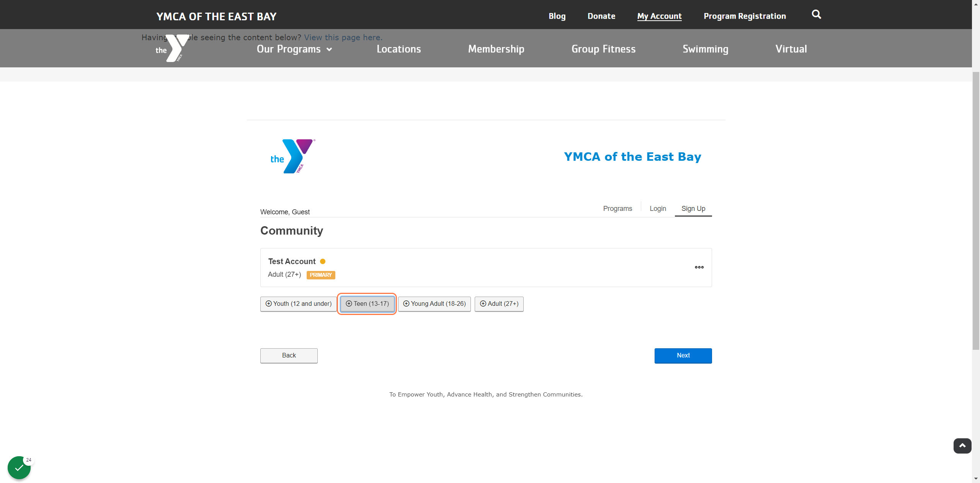Click the YMCA of the East Bay blue heading

632,157
